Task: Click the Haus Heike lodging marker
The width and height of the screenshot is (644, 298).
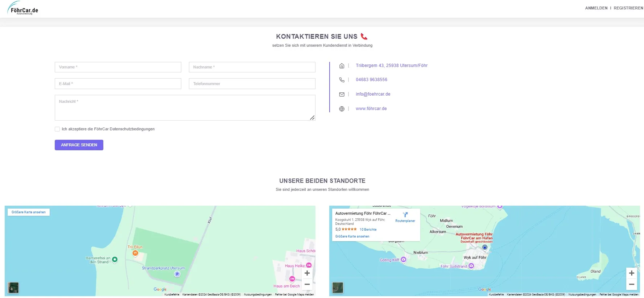Action: 309,265
